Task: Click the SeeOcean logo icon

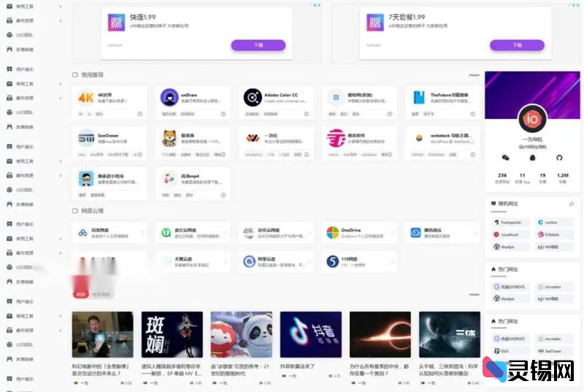Action: click(x=85, y=138)
